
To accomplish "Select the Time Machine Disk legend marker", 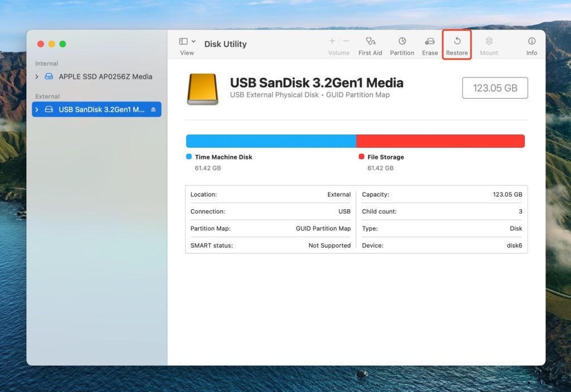I will (188, 157).
